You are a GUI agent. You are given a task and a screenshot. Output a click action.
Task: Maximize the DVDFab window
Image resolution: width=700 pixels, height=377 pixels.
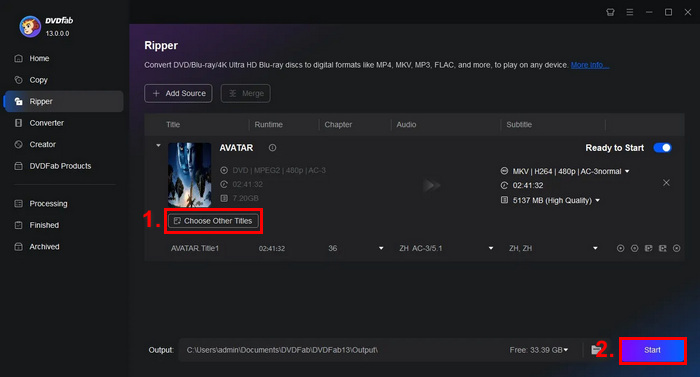click(668, 12)
